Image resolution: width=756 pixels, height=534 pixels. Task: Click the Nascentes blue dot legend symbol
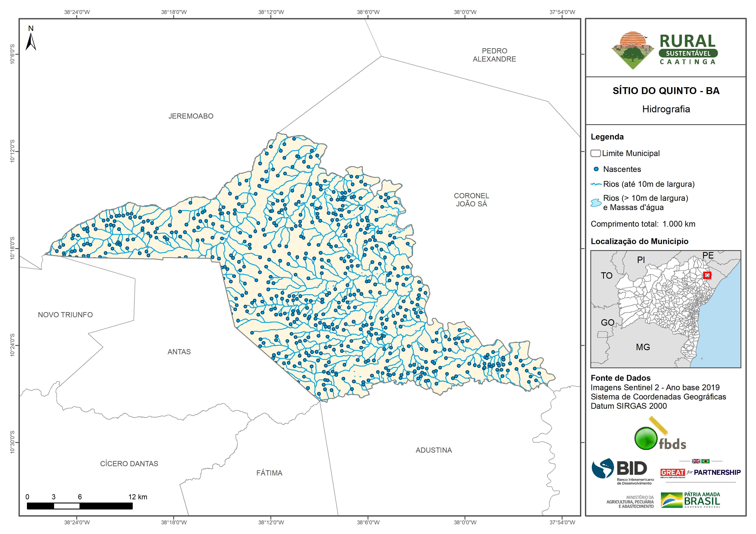pyautogui.click(x=596, y=169)
